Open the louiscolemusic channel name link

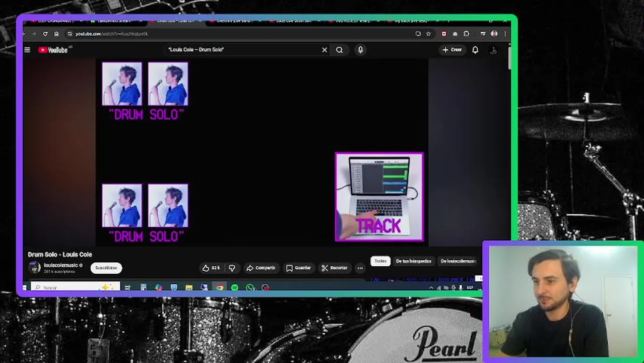[x=61, y=265]
